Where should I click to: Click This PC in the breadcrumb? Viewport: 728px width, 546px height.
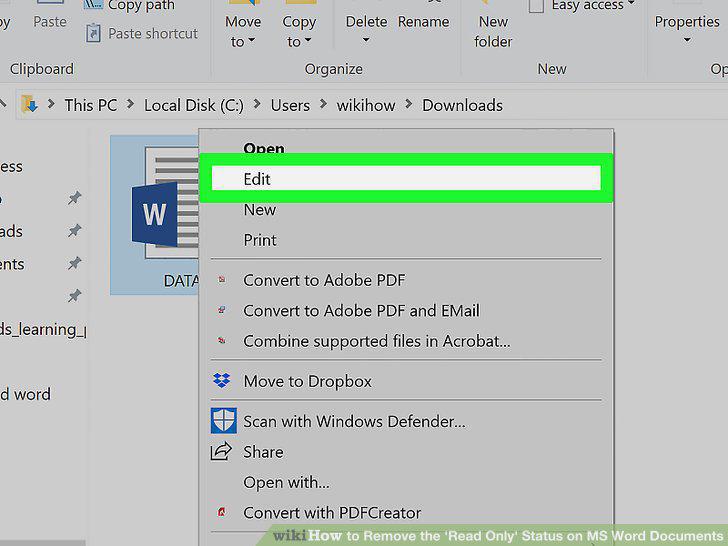point(91,105)
